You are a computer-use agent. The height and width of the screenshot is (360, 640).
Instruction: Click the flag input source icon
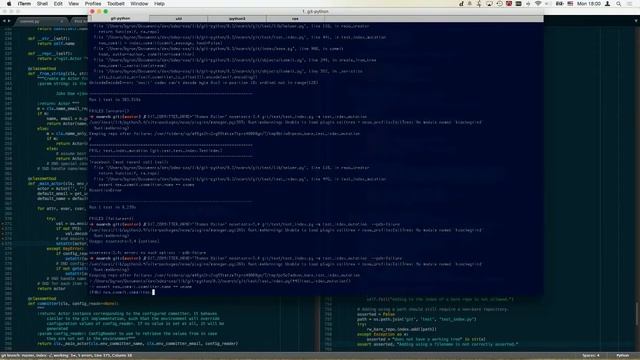coord(570,4)
